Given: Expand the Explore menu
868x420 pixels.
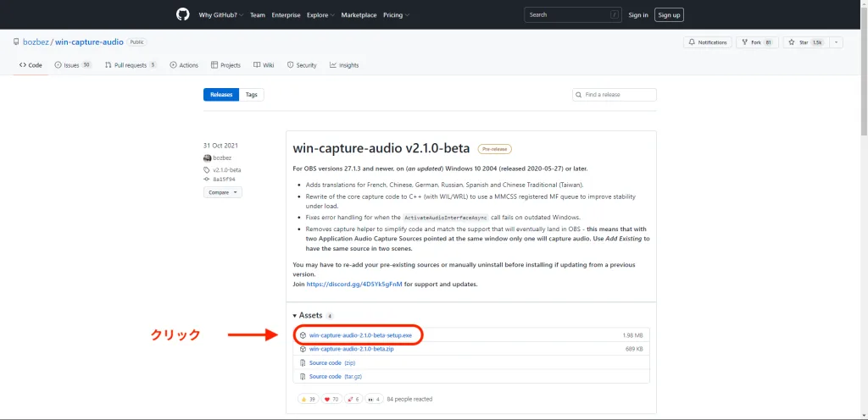Looking at the screenshot, I should (319, 15).
